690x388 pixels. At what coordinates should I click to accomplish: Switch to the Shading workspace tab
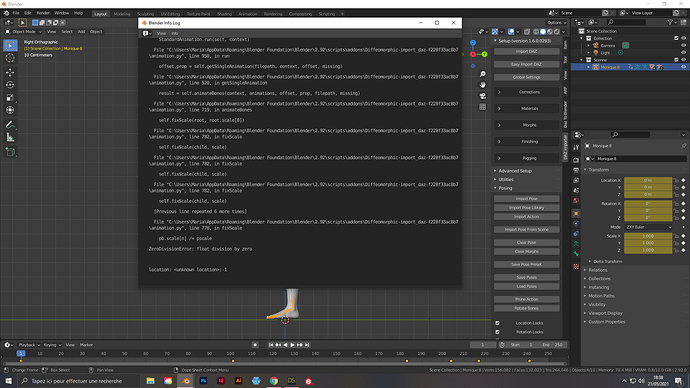(224, 14)
